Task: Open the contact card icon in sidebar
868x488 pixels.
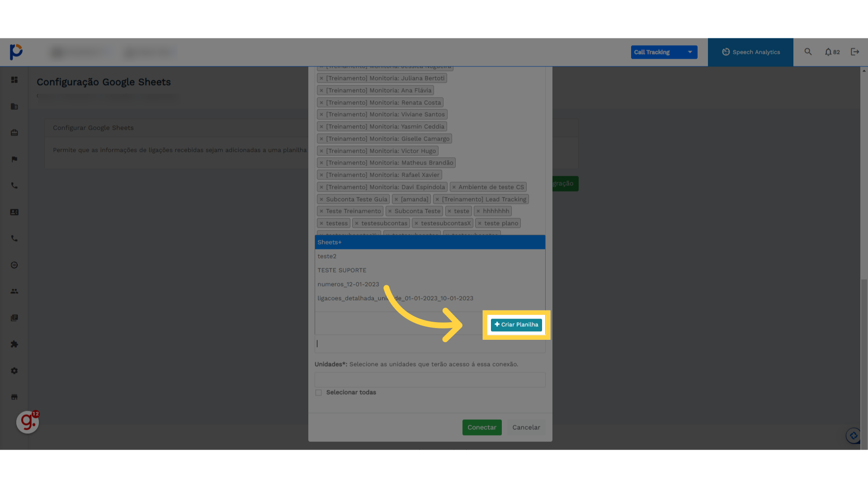Action: [14, 212]
